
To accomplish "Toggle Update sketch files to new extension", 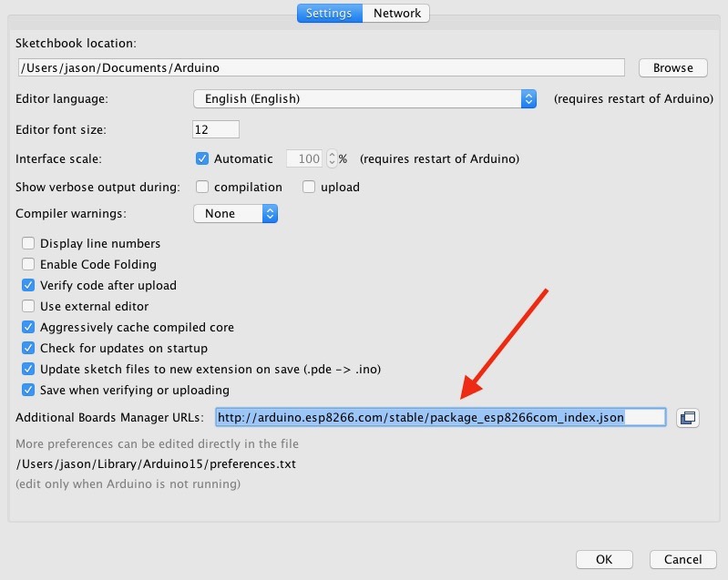I will [28, 369].
